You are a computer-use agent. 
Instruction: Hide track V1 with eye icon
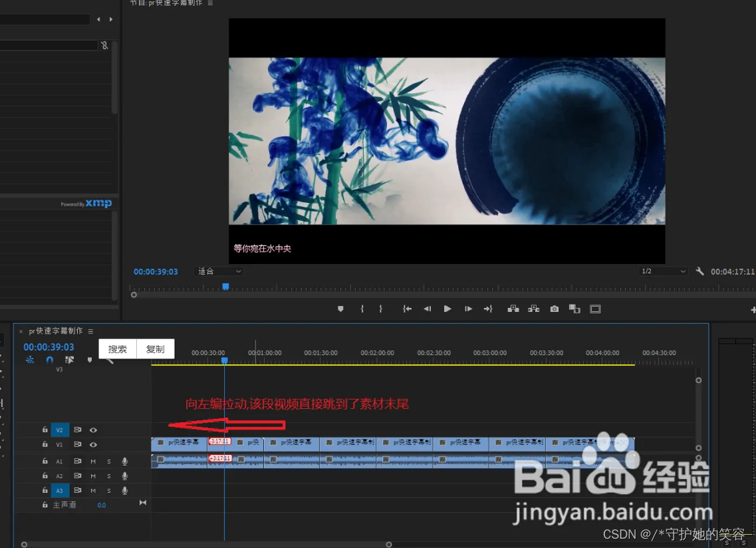coord(93,444)
